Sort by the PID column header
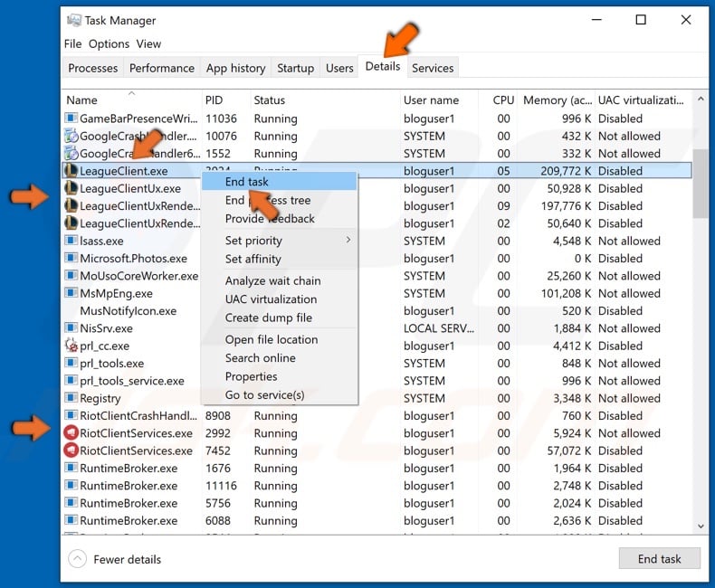This screenshot has height=588, width=715. 226,100
